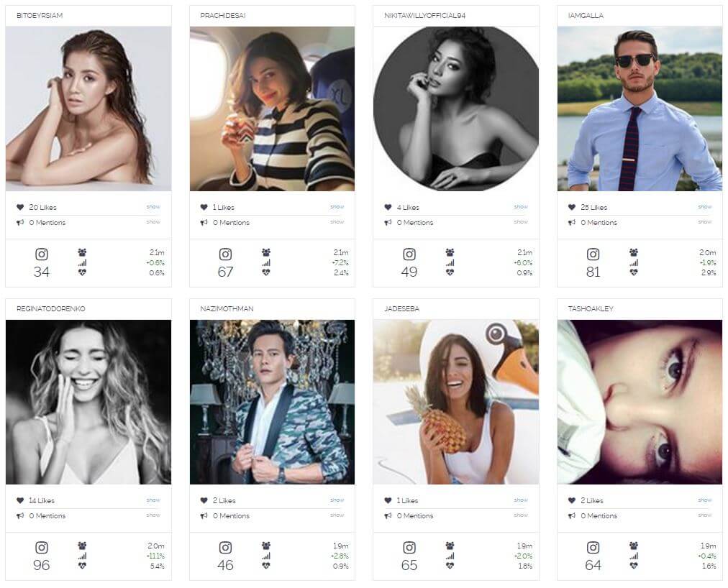Screen dimensions: 728x588
Task: Show the 20 Likes for BITOEYRSIAM
Action: click(153, 206)
